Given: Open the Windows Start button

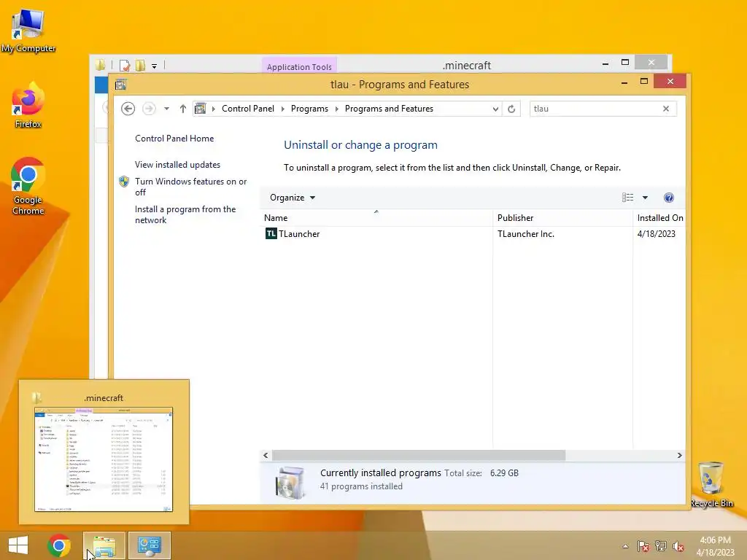Looking at the screenshot, I should (18, 545).
